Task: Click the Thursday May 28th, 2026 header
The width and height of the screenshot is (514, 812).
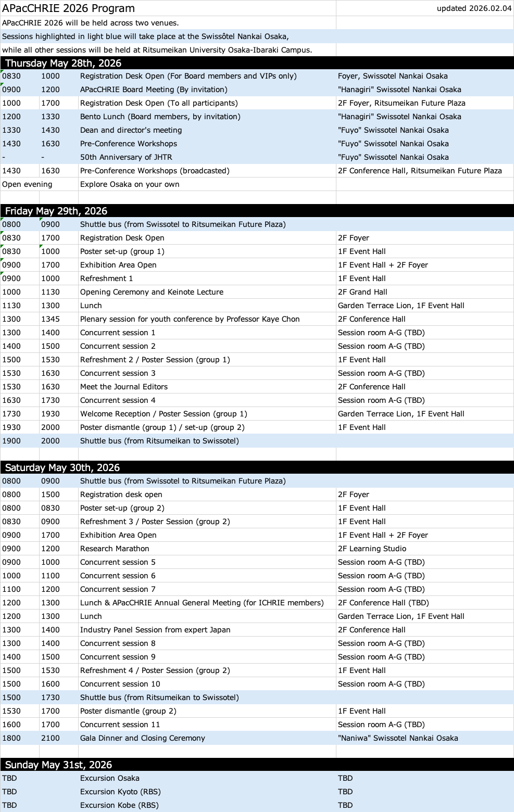Action: [63, 63]
